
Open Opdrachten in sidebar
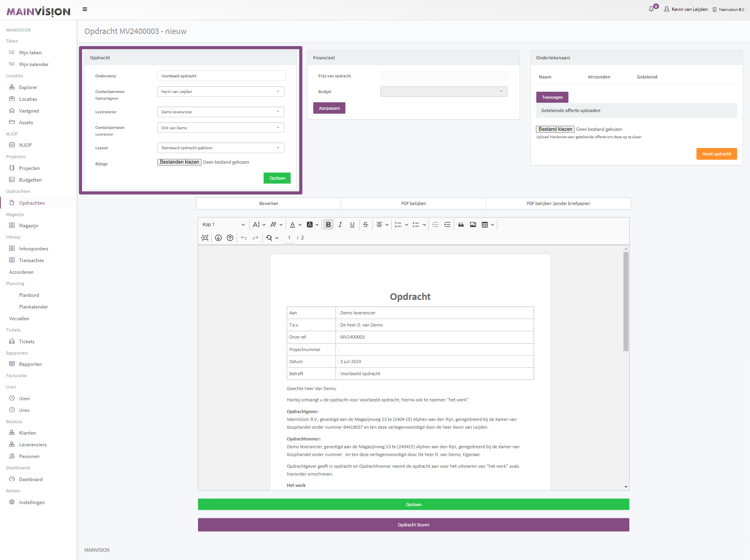pos(32,203)
